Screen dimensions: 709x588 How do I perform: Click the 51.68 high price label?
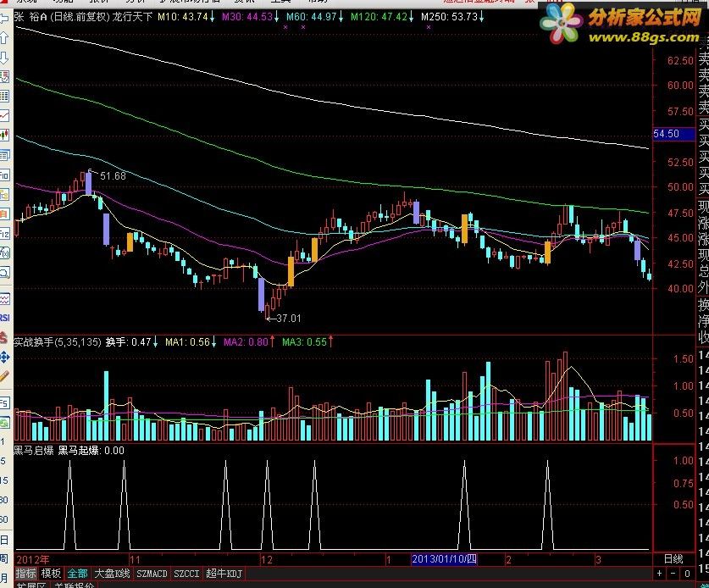(x=113, y=176)
